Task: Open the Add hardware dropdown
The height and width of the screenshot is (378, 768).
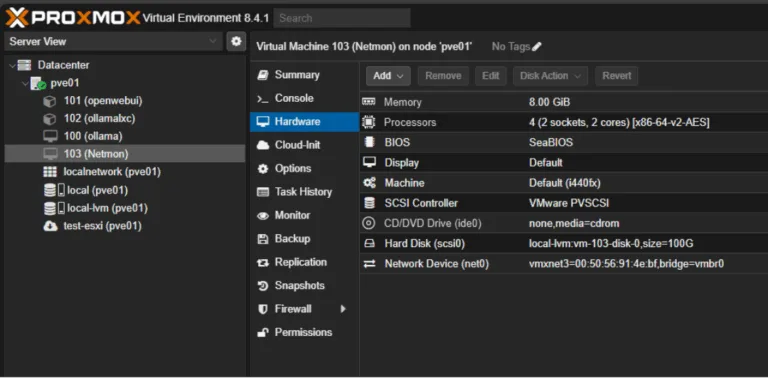Action: click(x=388, y=76)
